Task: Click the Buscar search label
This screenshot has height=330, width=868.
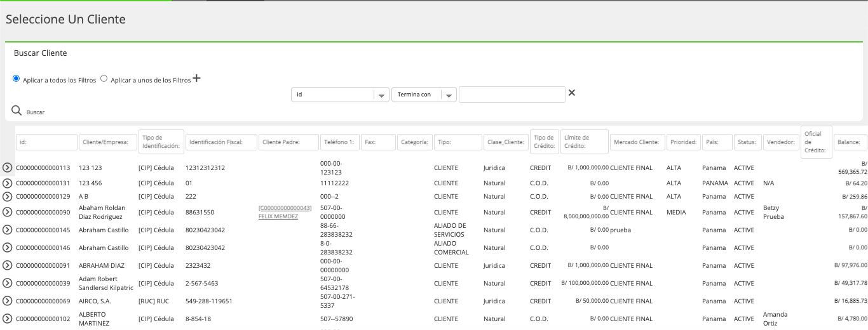Action: (36, 112)
